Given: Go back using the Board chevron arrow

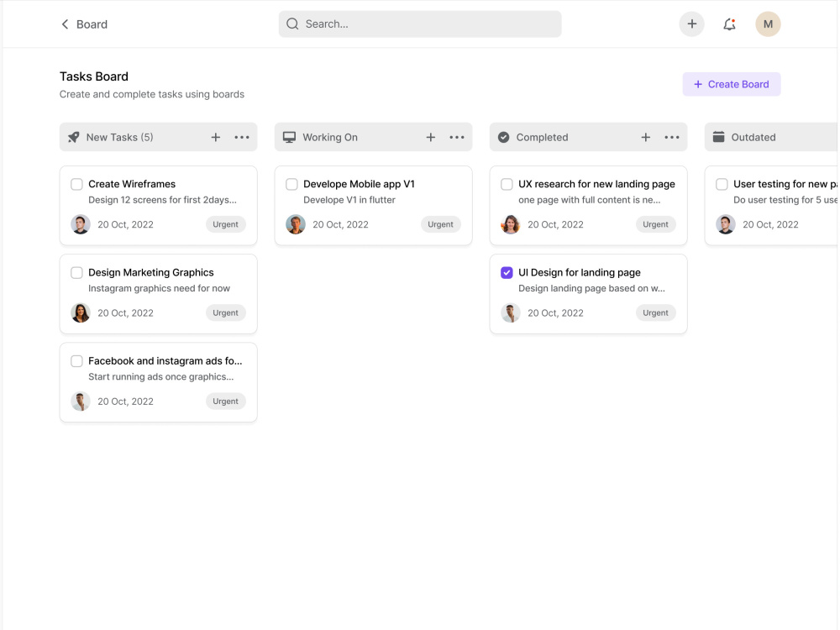Looking at the screenshot, I should point(65,24).
